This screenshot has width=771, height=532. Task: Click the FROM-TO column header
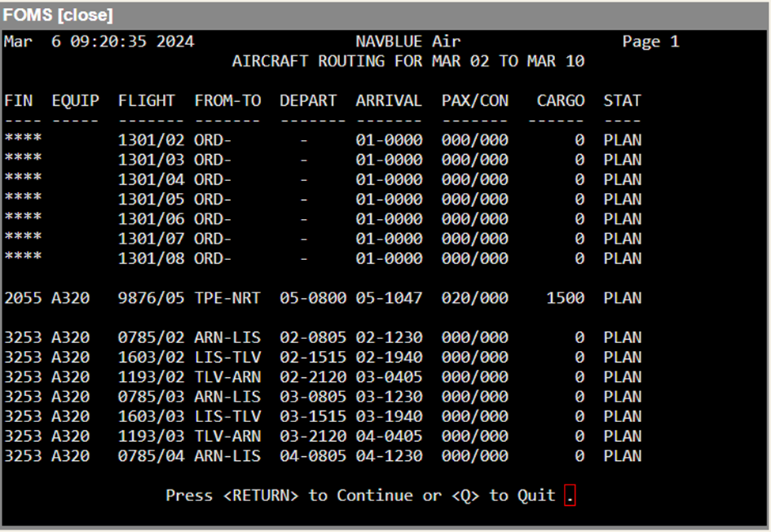(x=228, y=100)
